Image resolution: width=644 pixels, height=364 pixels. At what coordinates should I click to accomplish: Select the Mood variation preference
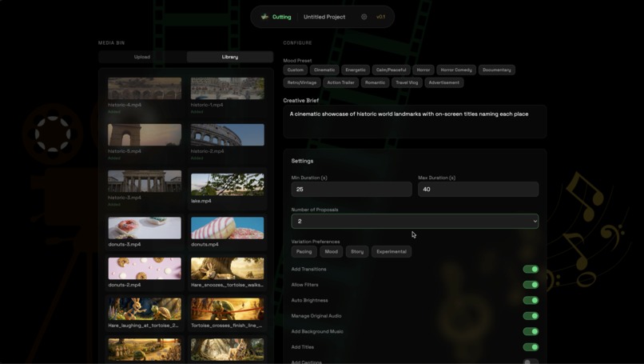coord(331,252)
